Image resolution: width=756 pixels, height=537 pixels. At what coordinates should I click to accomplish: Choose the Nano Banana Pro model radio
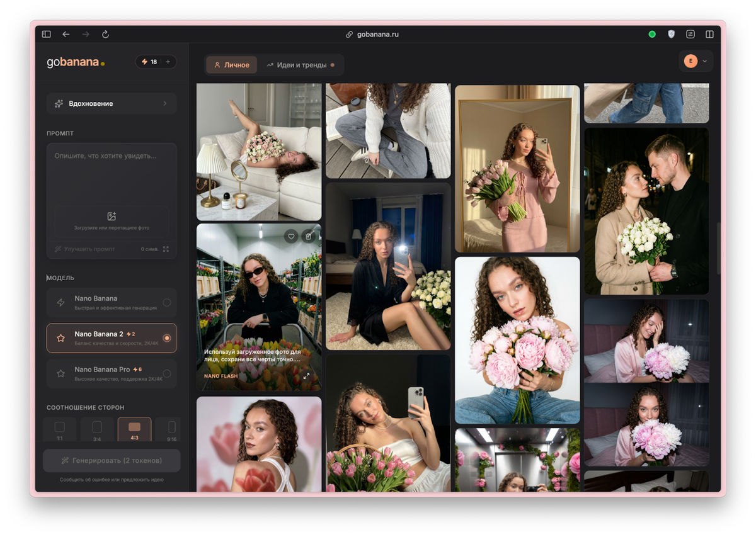click(167, 373)
